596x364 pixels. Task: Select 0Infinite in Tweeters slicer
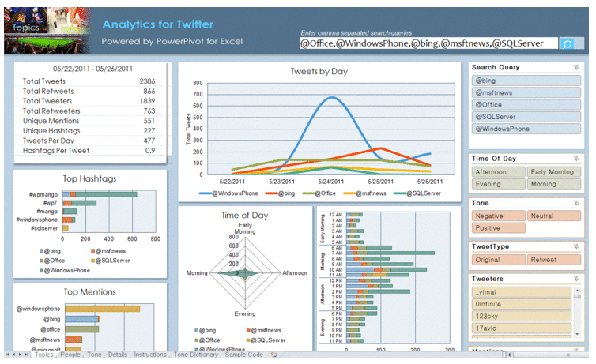pyautogui.click(x=522, y=305)
